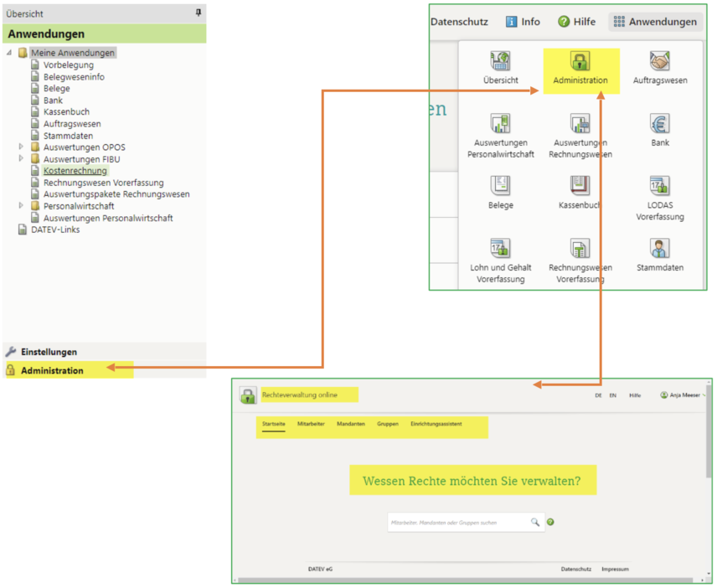Open LODAS Vorerfassung icon
Screen dimensions: 717x588
[659, 186]
